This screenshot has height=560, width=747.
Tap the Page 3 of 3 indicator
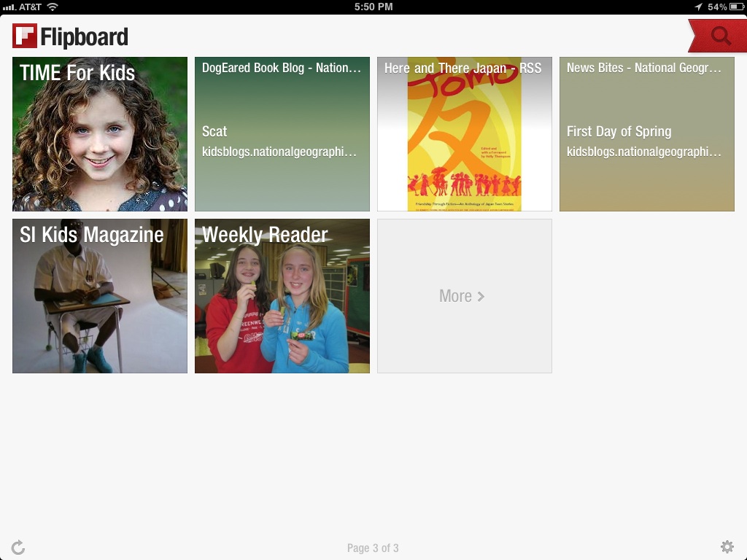pyautogui.click(x=373, y=548)
